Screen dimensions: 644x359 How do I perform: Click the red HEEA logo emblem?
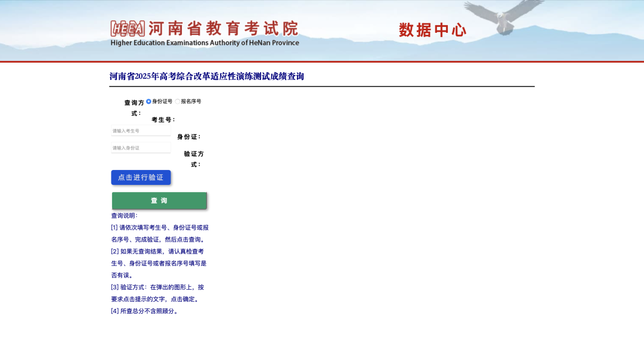coord(128,28)
